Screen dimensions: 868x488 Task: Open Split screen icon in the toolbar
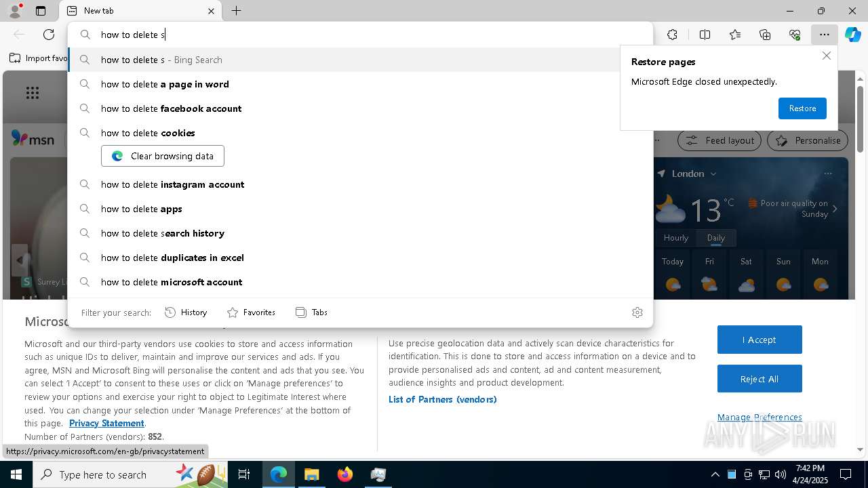coord(705,35)
